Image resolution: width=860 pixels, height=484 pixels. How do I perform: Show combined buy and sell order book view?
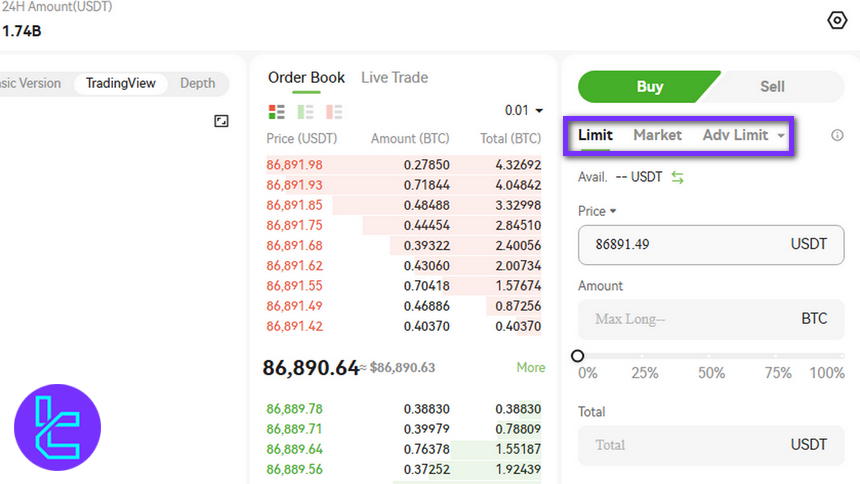pyautogui.click(x=276, y=112)
